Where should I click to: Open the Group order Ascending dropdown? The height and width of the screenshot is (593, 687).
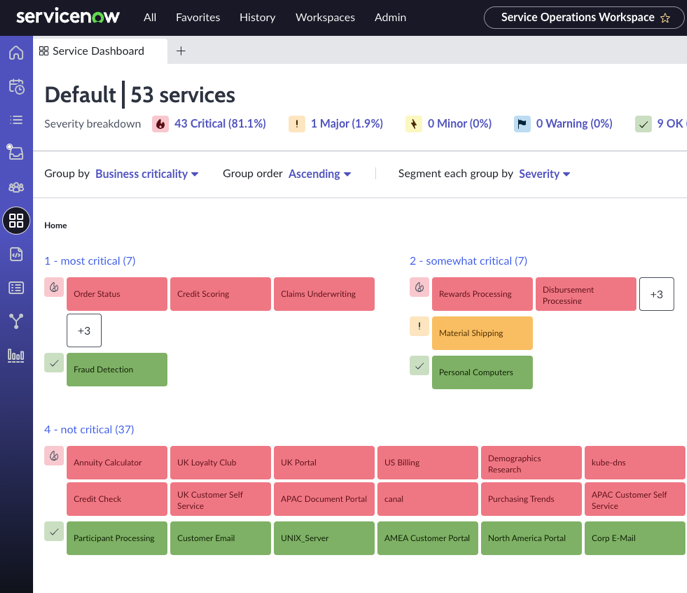(320, 174)
